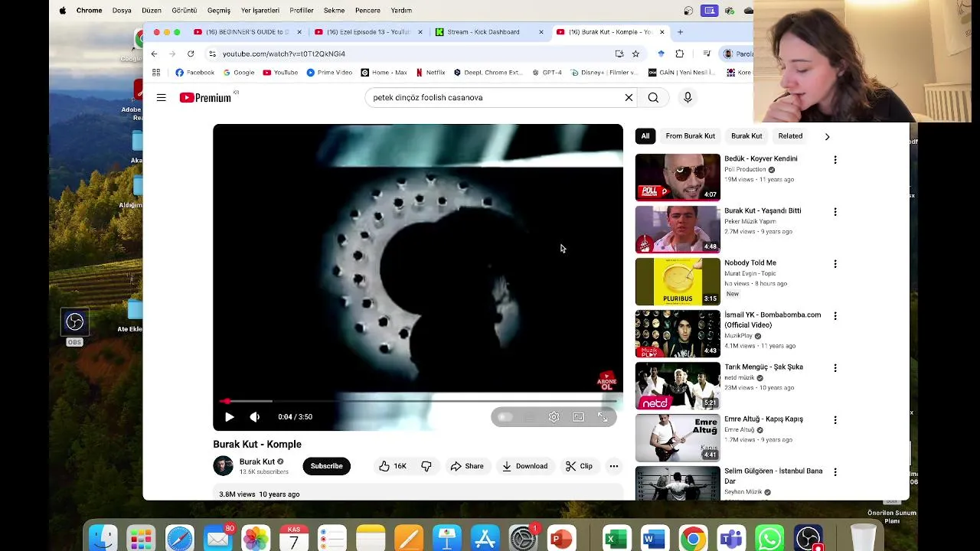Download the video
The width and height of the screenshot is (980, 551).
coord(525,466)
